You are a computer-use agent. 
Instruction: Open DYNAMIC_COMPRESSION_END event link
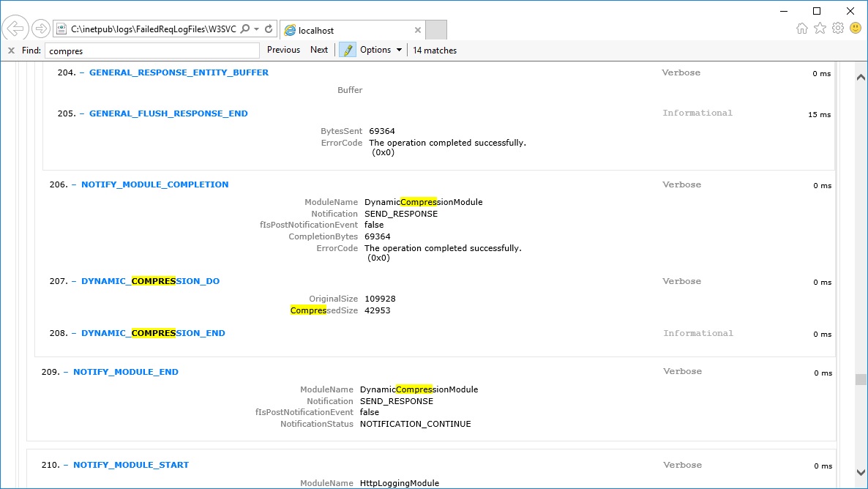[x=153, y=333]
